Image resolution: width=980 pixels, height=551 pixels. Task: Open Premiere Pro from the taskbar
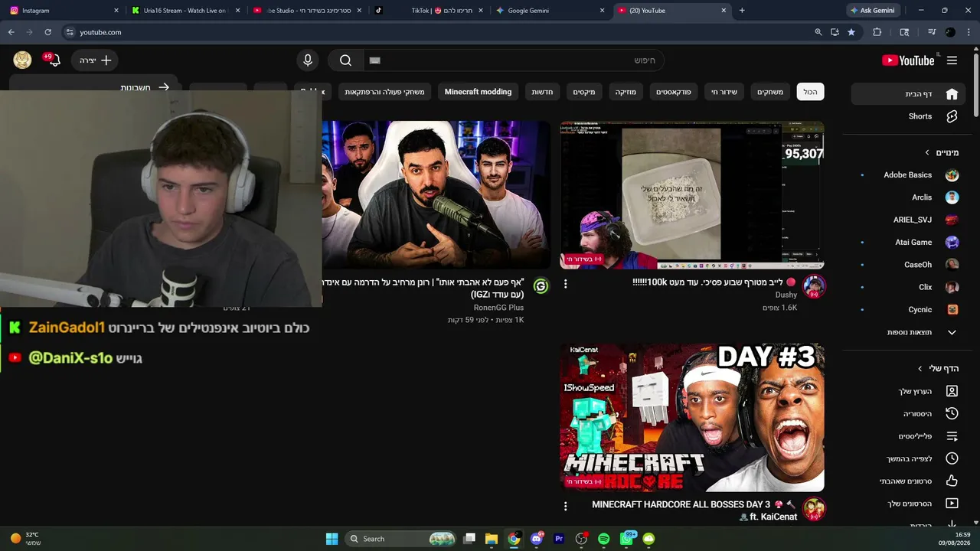tap(559, 539)
